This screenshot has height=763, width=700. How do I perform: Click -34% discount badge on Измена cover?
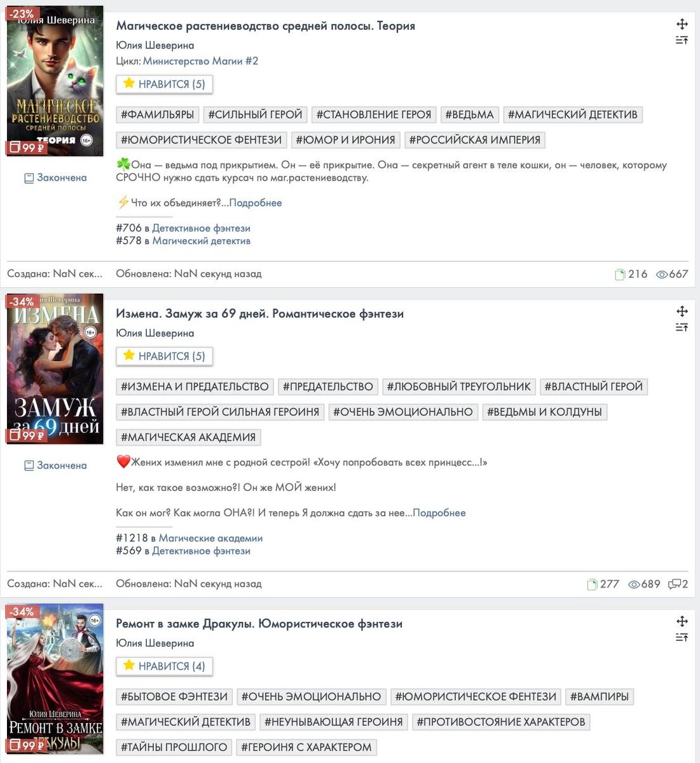22,301
